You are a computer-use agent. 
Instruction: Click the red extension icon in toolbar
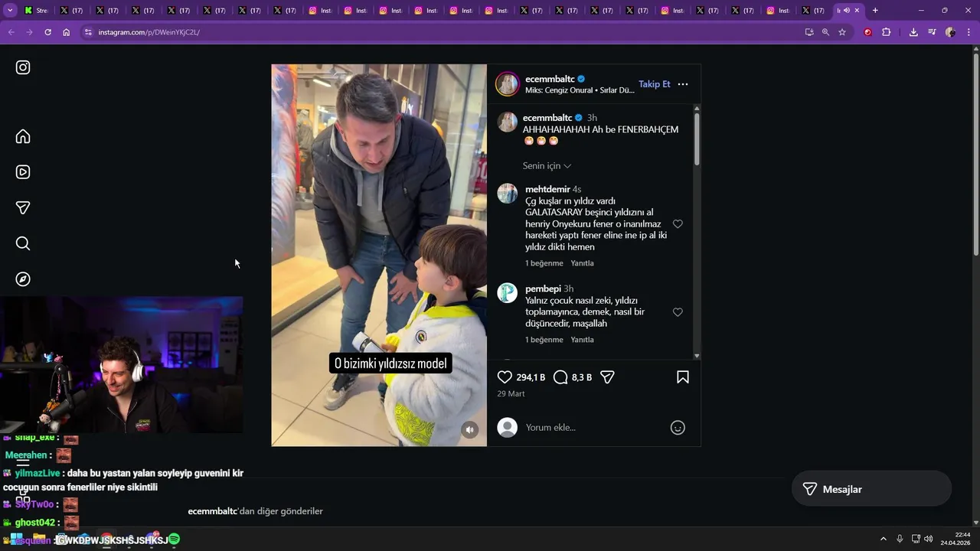867,32
